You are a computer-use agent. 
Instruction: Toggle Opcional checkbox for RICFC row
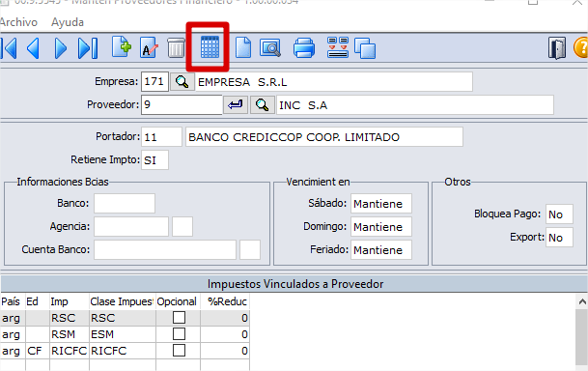click(x=179, y=351)
